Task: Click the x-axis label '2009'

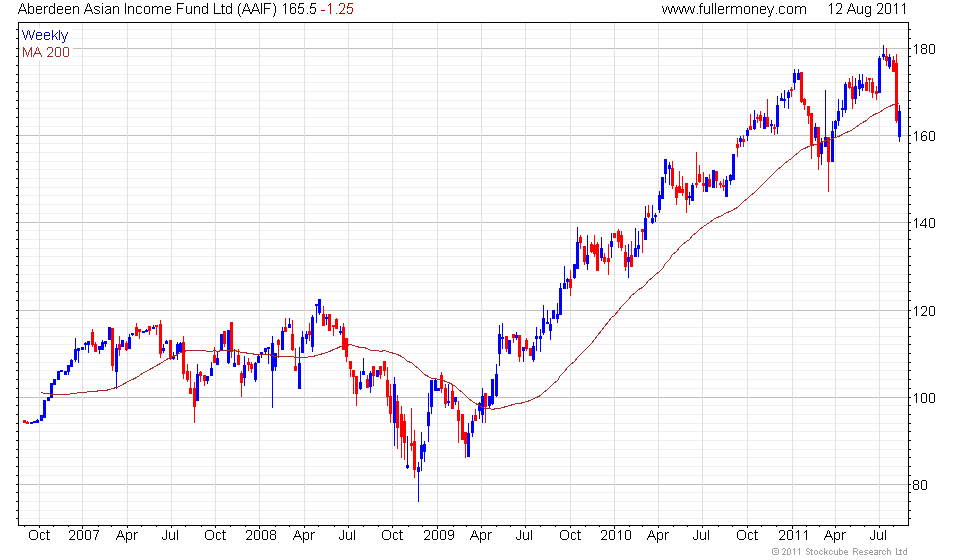Action: point(438,535)
